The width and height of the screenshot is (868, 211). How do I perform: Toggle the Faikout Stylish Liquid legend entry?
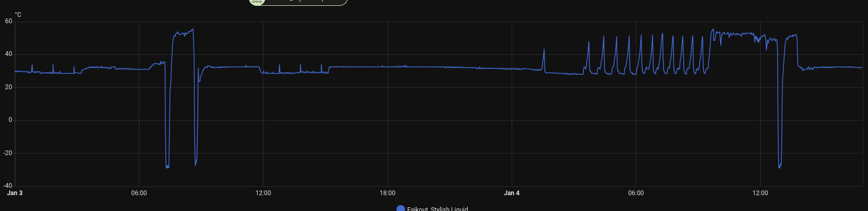point(432,209)
